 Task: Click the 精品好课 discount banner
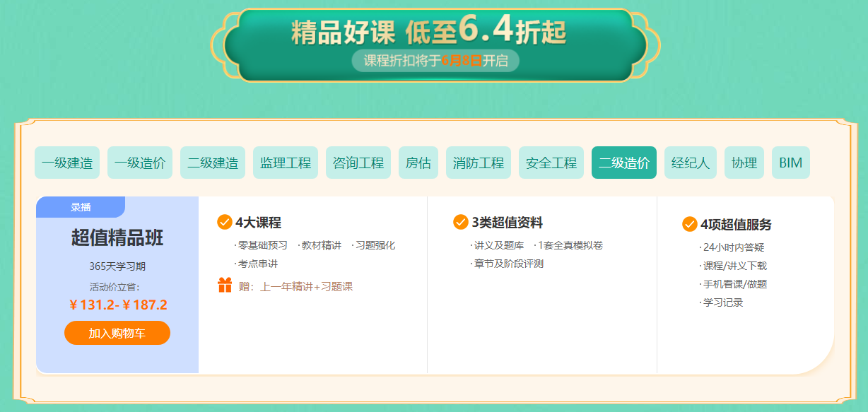435,45
